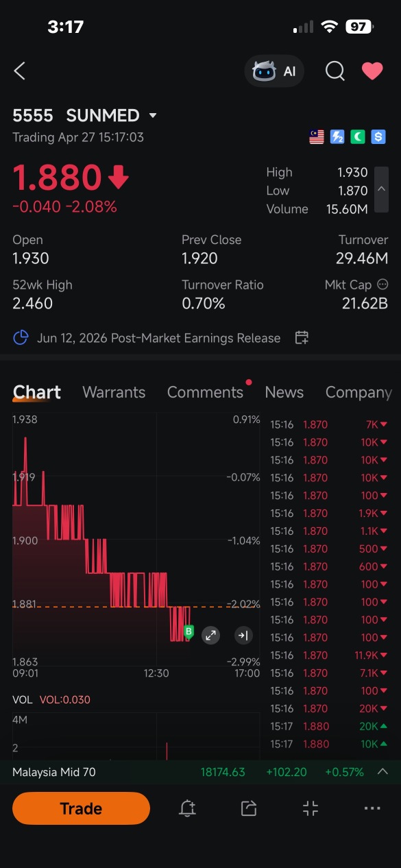Open search with the magnifier icon
The image size is (401, 868).
tap(335, 71)
